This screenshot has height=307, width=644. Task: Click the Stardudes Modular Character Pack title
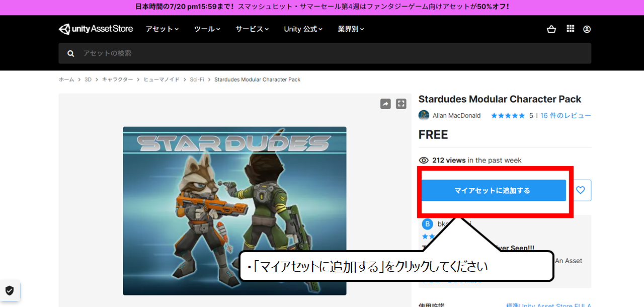500,99
